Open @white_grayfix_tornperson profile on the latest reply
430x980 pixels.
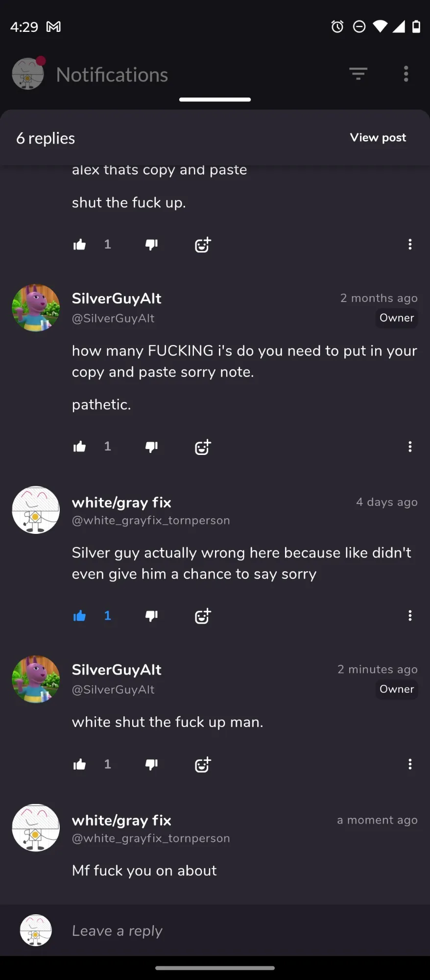151,838
